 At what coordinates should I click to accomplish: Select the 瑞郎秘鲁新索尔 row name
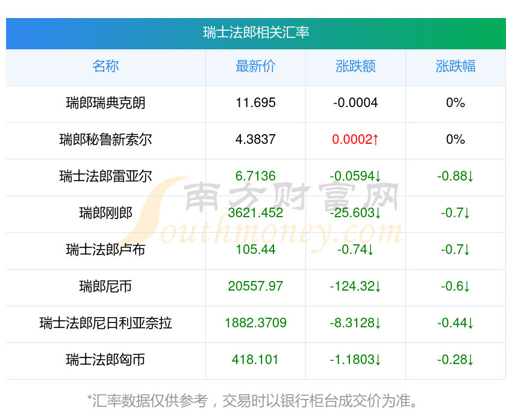[105, 140]
